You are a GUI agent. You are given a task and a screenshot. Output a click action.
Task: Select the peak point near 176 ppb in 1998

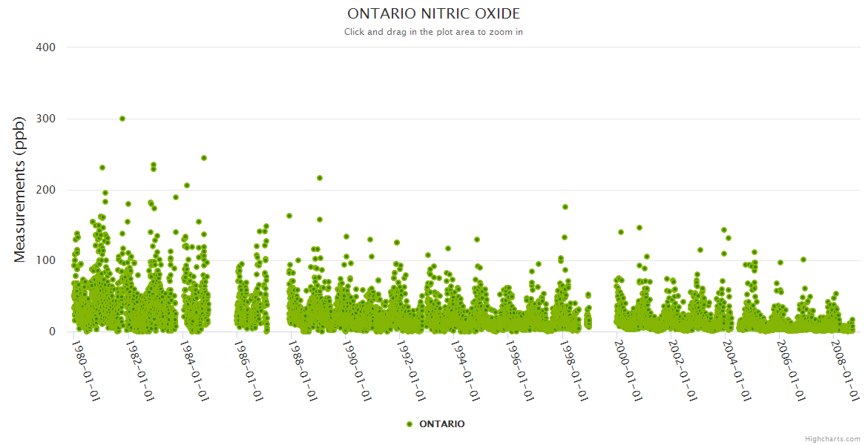pyautogui.click(x=565, y=207)
